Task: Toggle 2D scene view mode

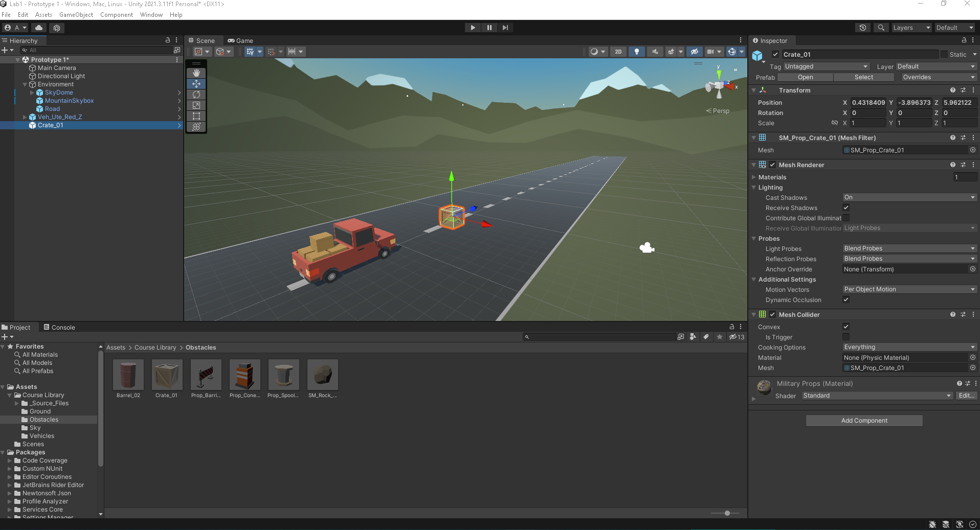Action: (x=618, y=52)
